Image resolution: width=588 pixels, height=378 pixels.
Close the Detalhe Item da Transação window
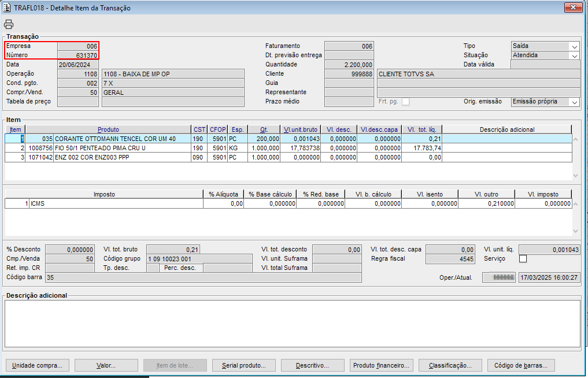pyautogui.click(x=572, y=8)
